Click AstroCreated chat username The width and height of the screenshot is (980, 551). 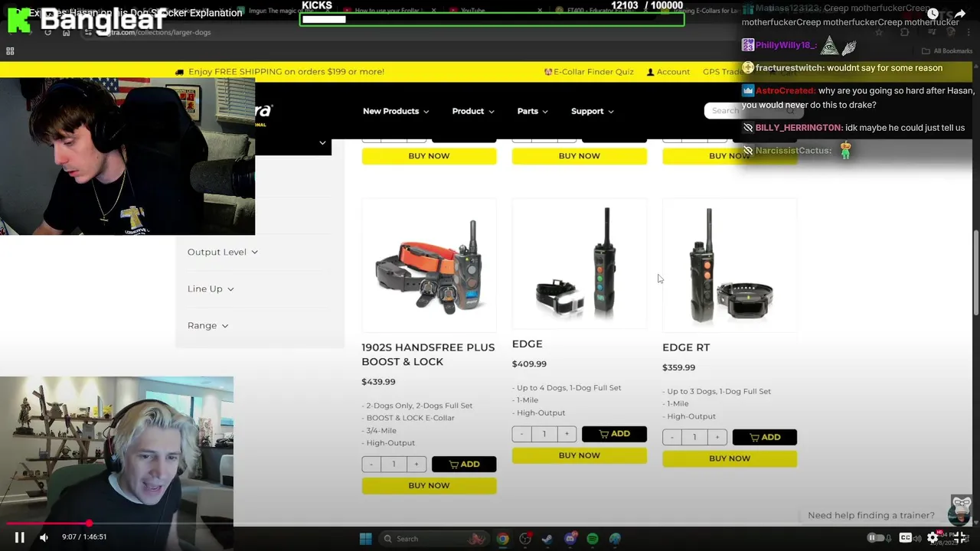click(x=786, y=91)
